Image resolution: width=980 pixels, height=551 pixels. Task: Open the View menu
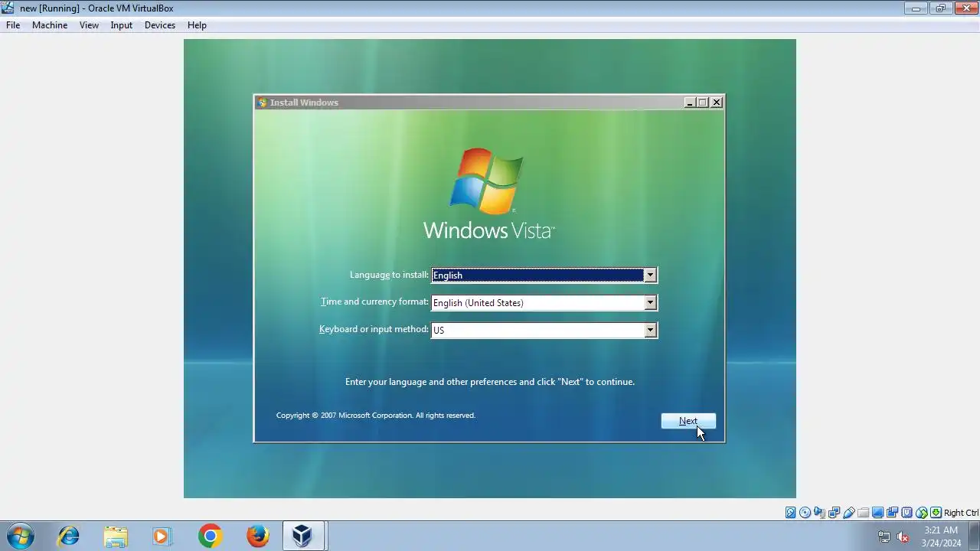pos(89,25)
